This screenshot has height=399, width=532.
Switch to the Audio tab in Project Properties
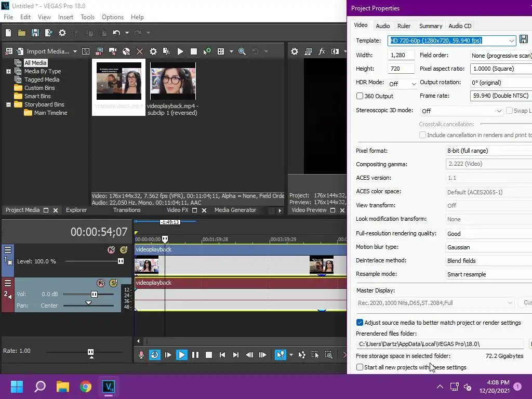pyautogui.click(x=383, y=26)
